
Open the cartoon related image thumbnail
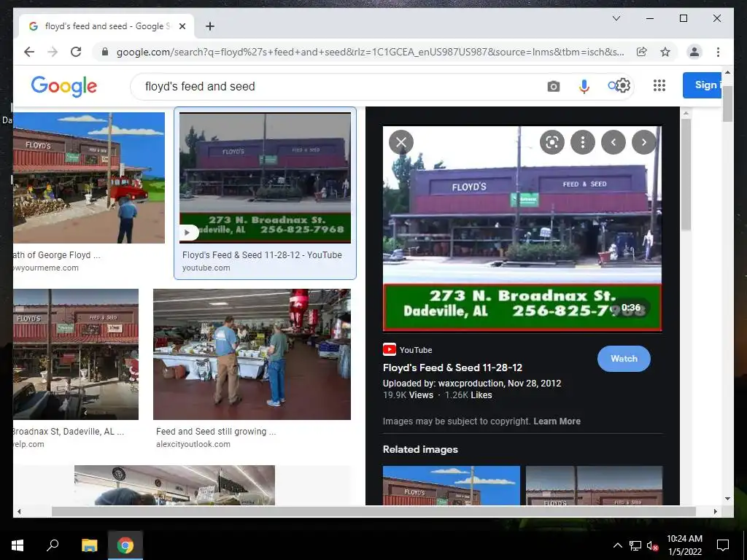(451, 485)
